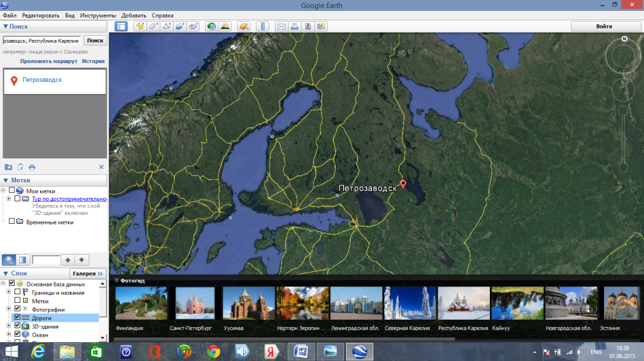Record a tour with the camera icon
The height and width of the screenshot is (361, 644).
(193, 26)
